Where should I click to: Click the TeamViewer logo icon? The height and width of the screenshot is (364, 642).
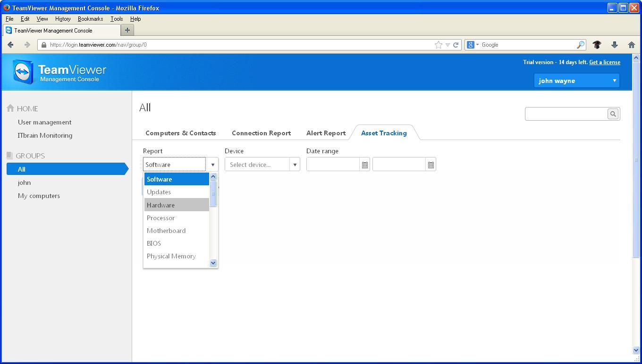click(x=23, y=72)
